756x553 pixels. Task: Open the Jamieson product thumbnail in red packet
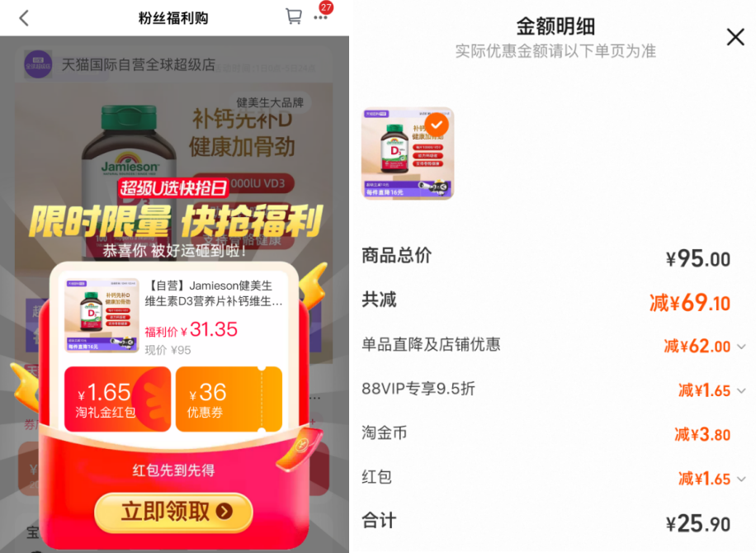102,314
